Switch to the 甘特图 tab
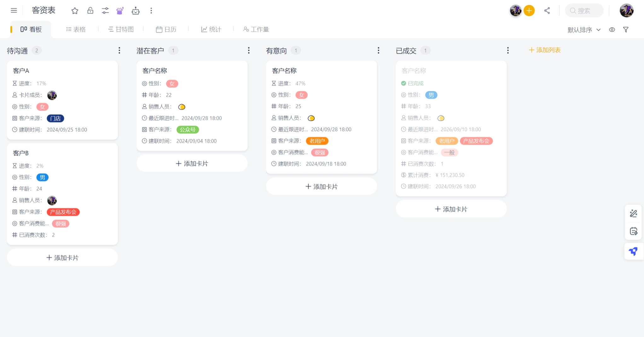This screenshot has height=337, width=644. pyautogui.click(x=121, y=29)
